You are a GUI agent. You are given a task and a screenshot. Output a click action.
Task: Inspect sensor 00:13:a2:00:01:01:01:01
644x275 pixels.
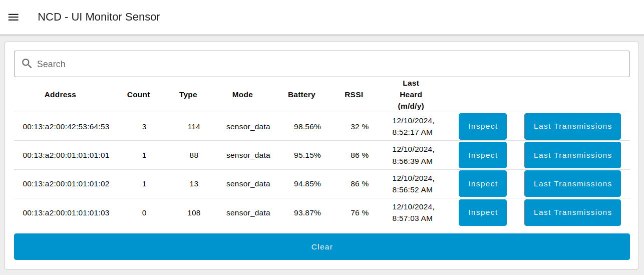(x=483, y=155)
